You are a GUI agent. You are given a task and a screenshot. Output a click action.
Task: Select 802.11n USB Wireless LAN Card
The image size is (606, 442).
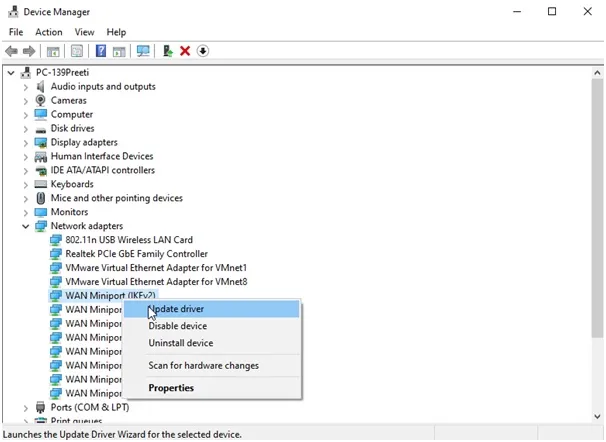129,240
